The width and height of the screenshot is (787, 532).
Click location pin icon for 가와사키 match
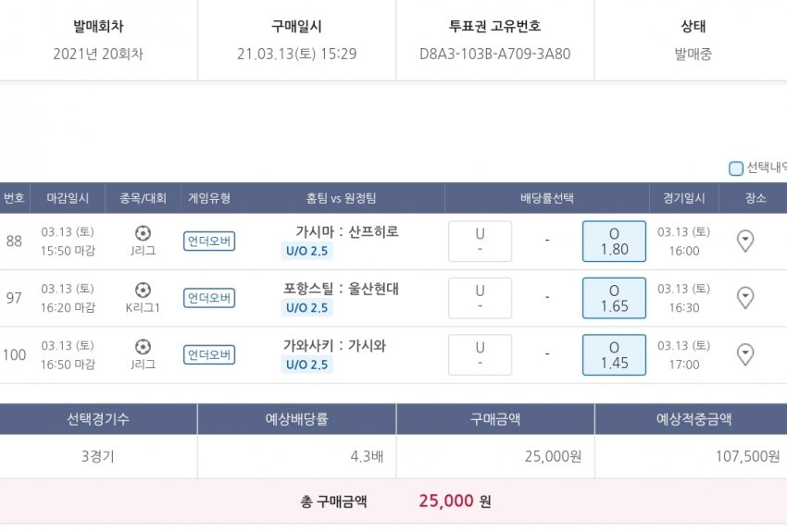coord(744,354)
